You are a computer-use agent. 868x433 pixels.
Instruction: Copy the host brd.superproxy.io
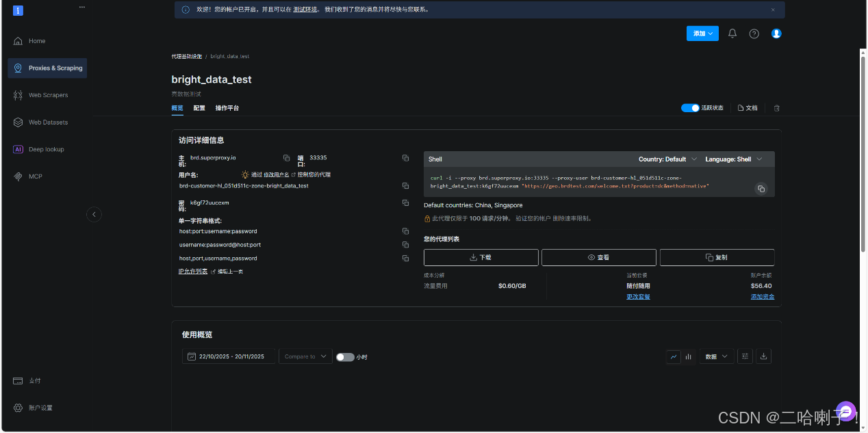point(287,158)
